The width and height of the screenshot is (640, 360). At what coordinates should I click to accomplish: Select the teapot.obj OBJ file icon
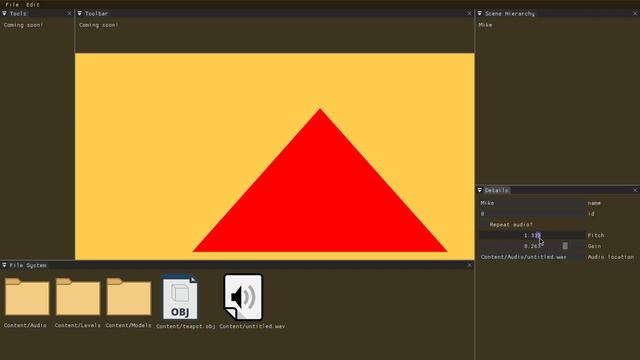click(180, 297)
